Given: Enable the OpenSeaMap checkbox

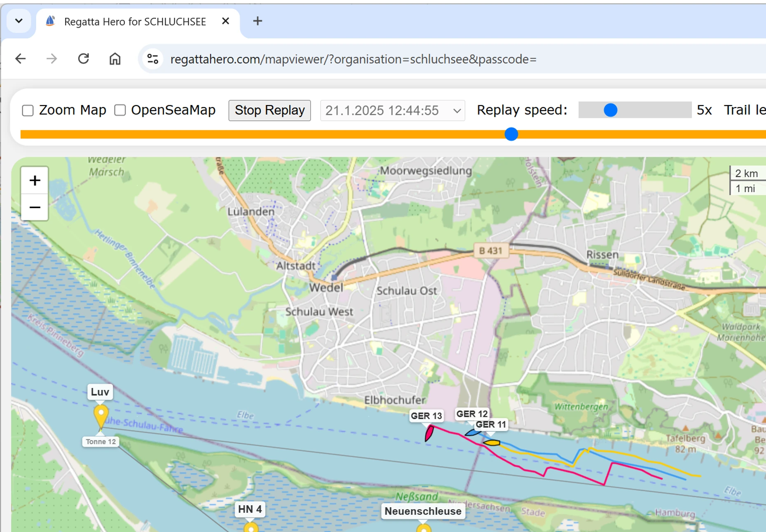Looking at the screenshot, I should coord(120,110).
